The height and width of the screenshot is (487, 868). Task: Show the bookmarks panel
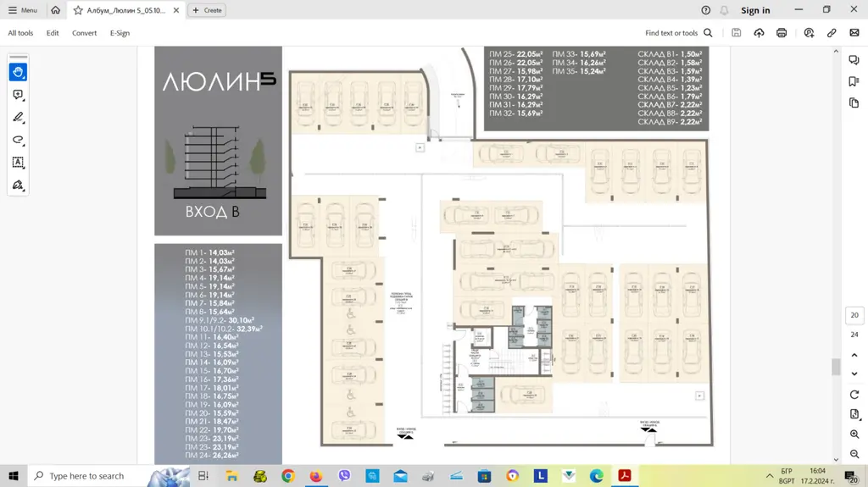point(854,81)
